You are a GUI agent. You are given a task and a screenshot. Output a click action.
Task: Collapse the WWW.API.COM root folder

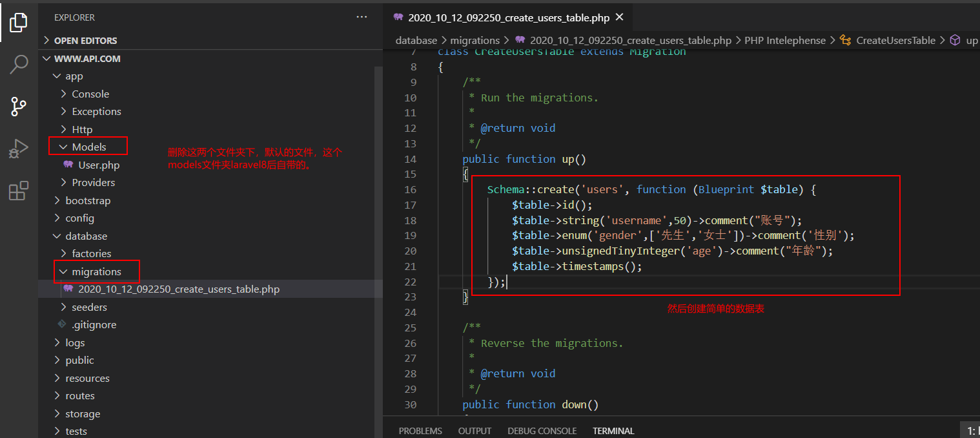coord(46,58)
